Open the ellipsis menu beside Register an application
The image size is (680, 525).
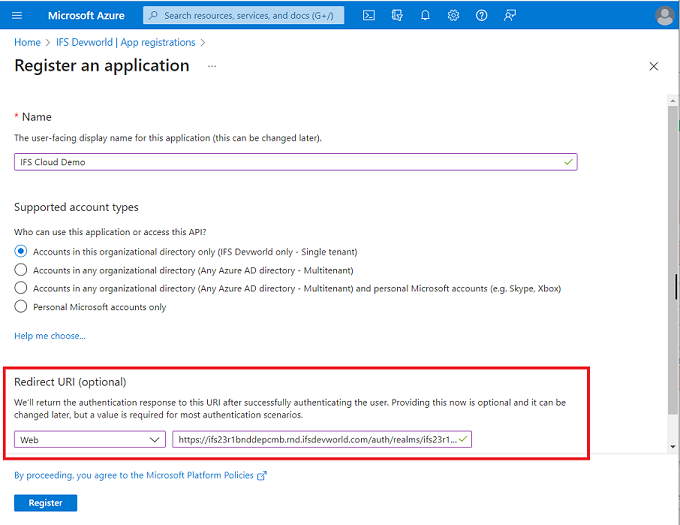click(211, 66)
